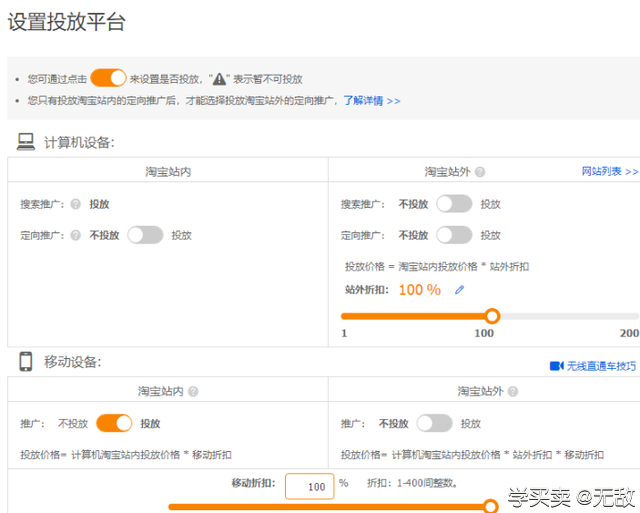Click the 站外折扣 slider track near 200

[x=631, y=316]
